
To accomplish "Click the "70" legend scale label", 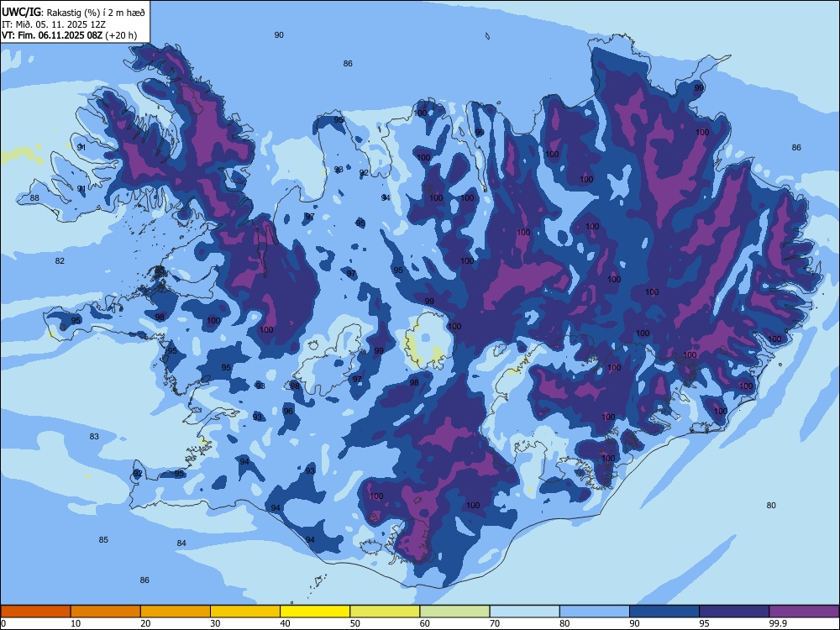I will coord(495,623).
